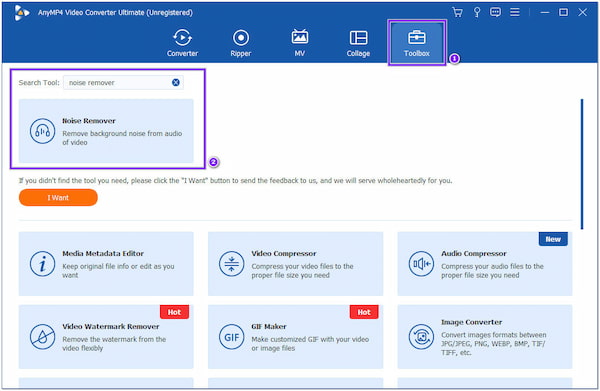The height and width of the screenshot is (391, 600).
Task: Open the MV tab
Action: (300, 42)
